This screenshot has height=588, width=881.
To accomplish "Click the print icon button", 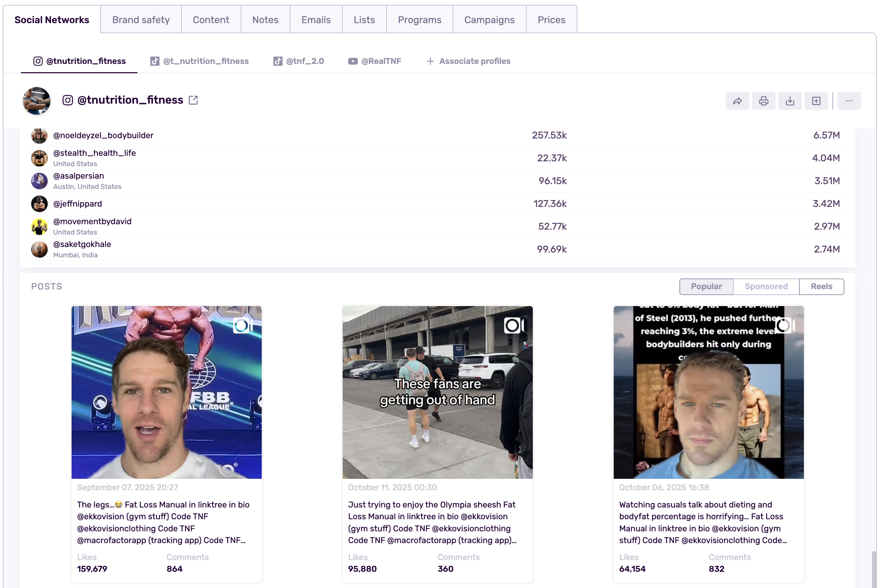I will point(763,101).
